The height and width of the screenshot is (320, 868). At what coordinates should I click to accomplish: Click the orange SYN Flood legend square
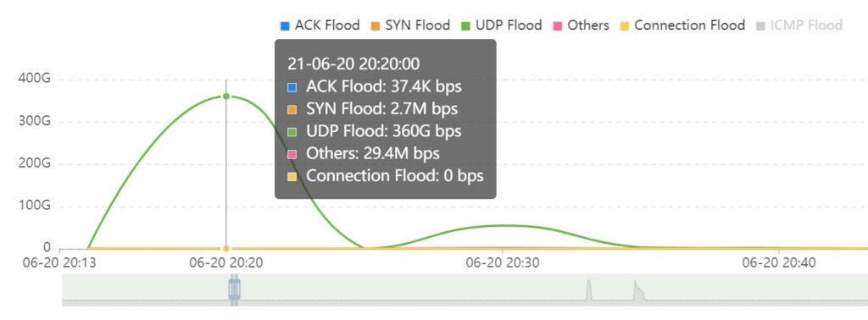(x=376, y=26)
